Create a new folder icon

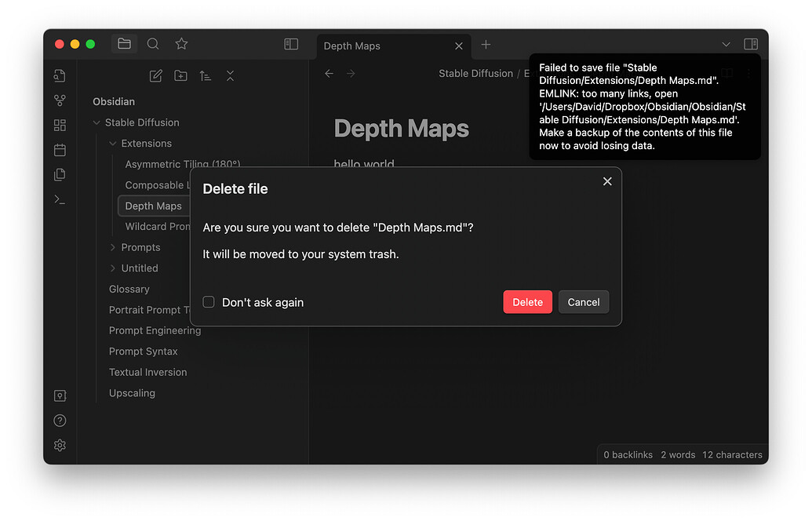[x=180, y=76]
